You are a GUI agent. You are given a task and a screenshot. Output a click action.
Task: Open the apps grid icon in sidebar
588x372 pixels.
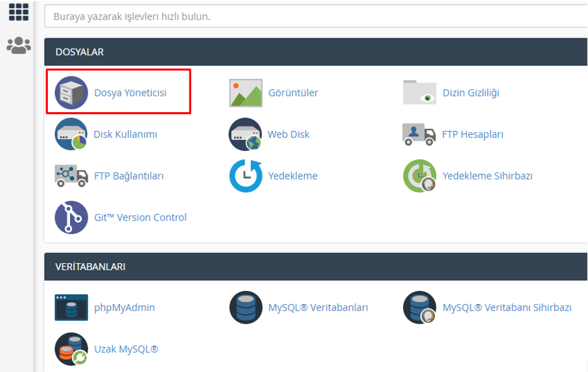click(19, 12)
